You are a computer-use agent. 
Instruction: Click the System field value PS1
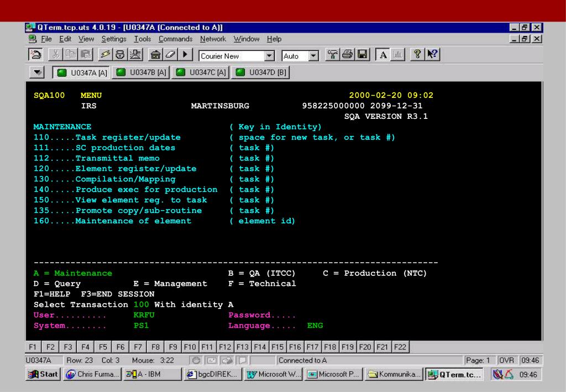[141, 326]
